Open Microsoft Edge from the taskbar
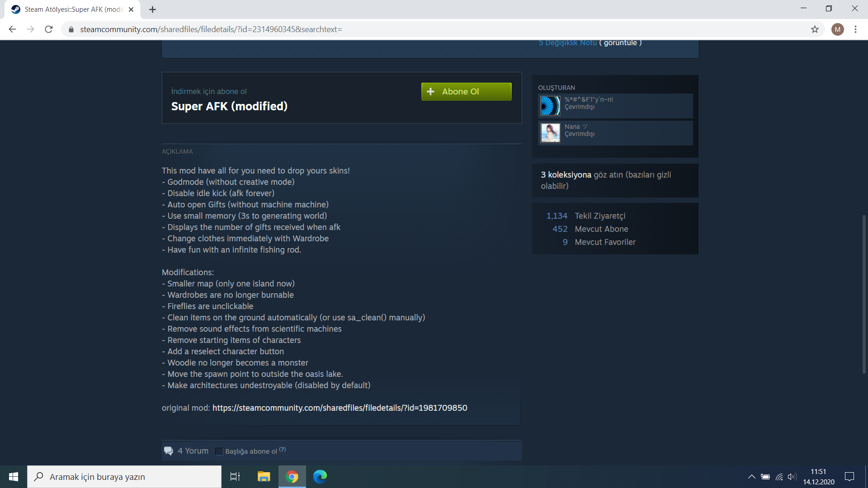 (x=320, y=477)
